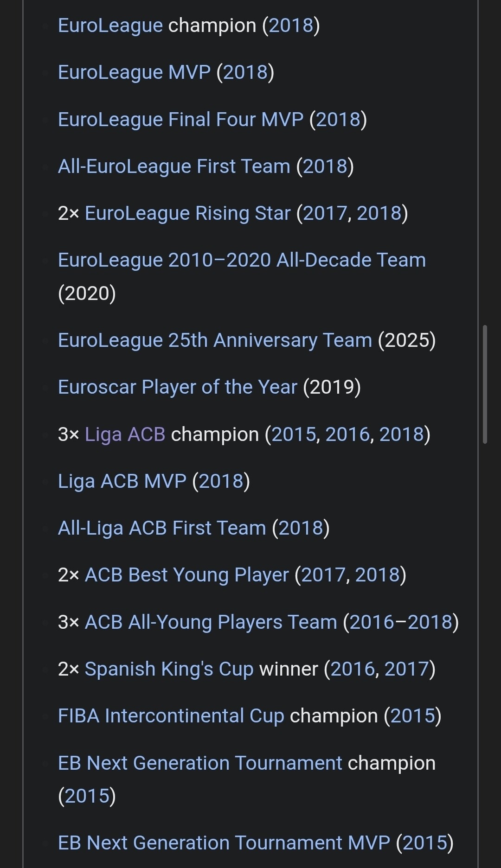Open the EuroLeague champion link
This screenshot has width=501, height=868.
[x=110, y=26]
